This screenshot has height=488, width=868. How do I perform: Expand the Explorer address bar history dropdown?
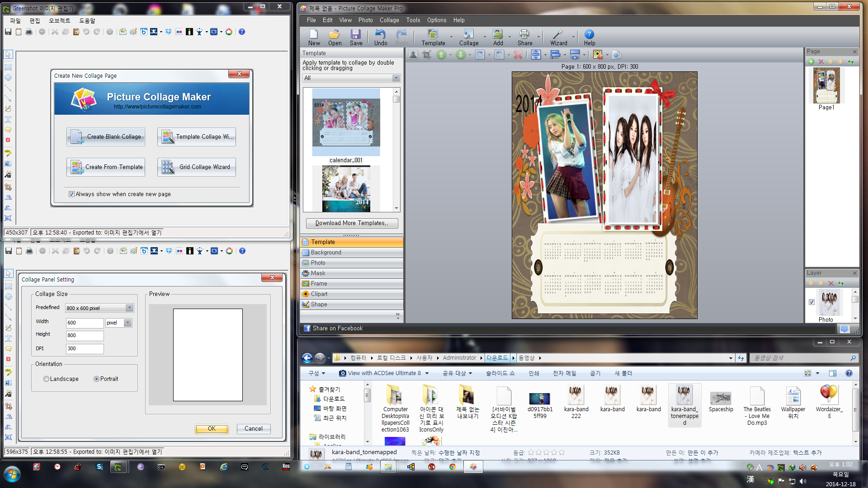pos(731,358)
